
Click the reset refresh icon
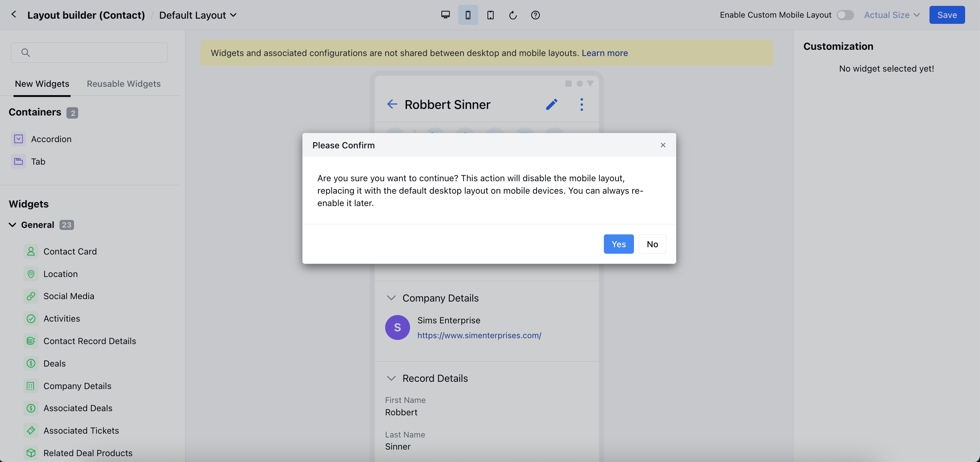(513, 15)
